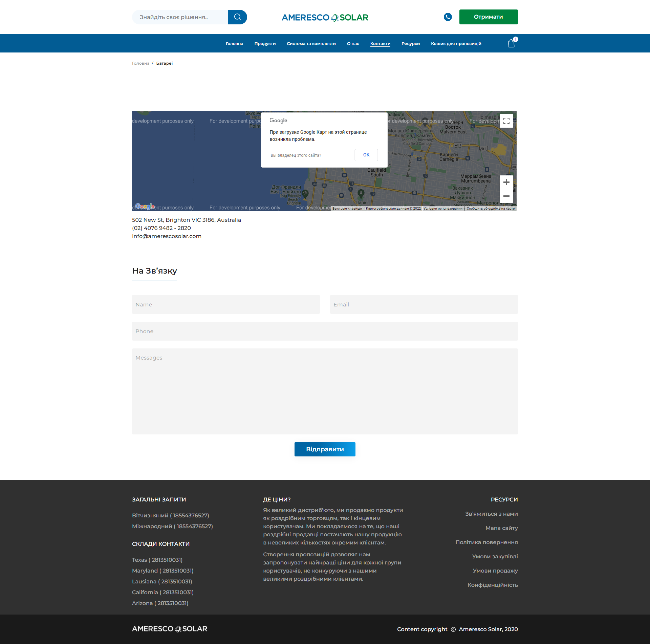Open Система та комплекти menu item
Image resolution: width=650 pixels, height=644 pixels.
coord(311,44)
